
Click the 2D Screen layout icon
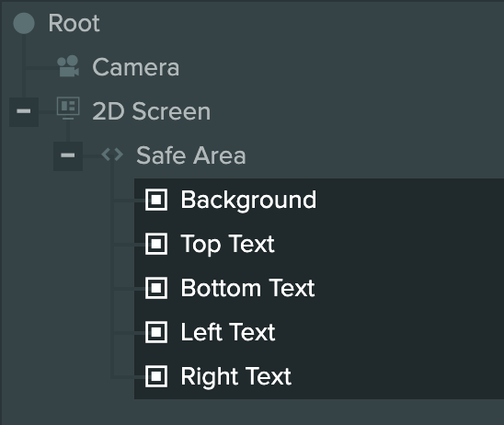tap(68, 109)
